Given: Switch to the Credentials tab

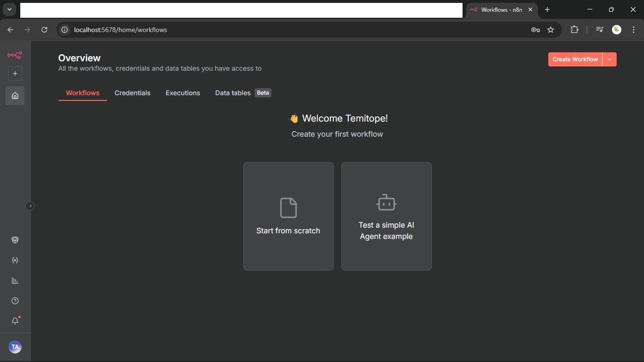Looking at the screenshot, I should pos(133,93).
